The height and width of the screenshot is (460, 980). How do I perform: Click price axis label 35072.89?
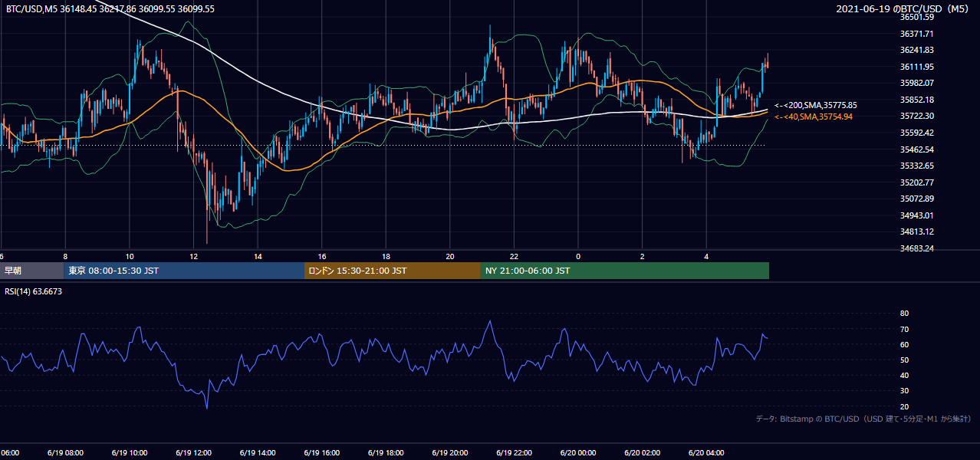point(916,199)
